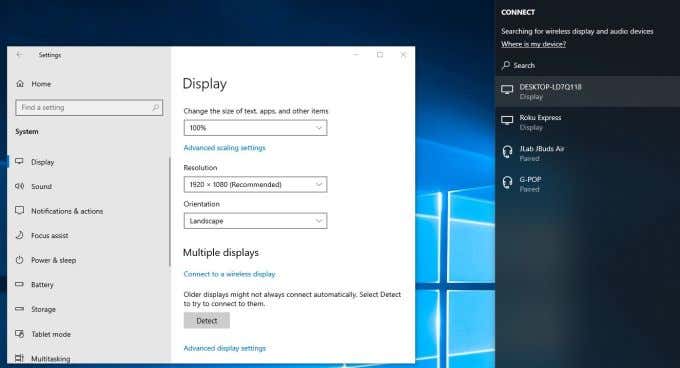The height and width of the screenshot is (368, 680).
Task: Open Advanced scaling settings link
Action: point(225,148)
